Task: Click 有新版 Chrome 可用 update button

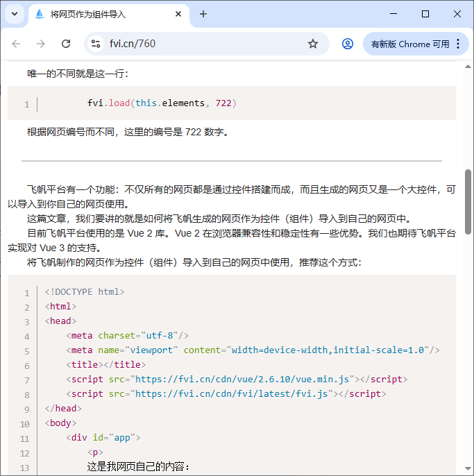Action: tap(410, 44)
